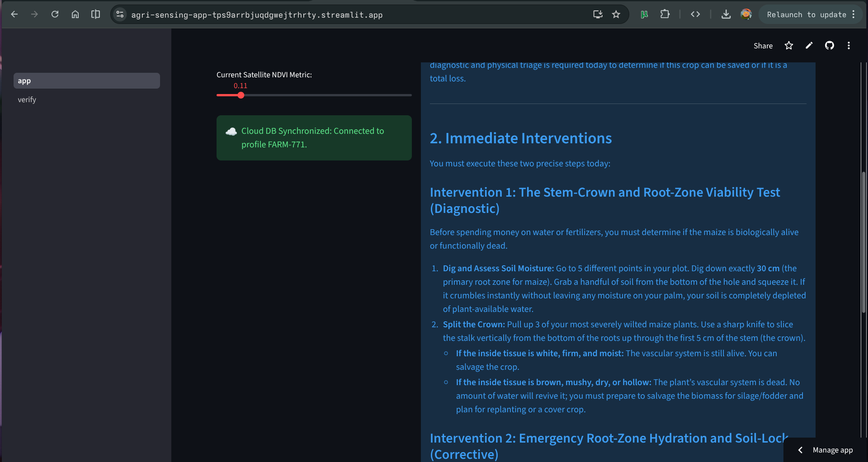This screenshot has height=462, width=868.
Task: Select the app page in sidebar
Action: pyautogui.click(x=87, y=81)
